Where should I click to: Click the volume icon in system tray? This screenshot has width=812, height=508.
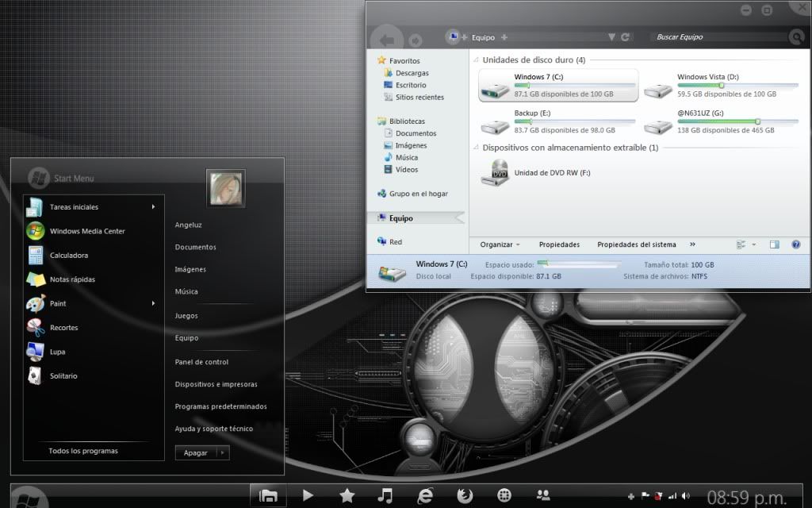(686, 496)
